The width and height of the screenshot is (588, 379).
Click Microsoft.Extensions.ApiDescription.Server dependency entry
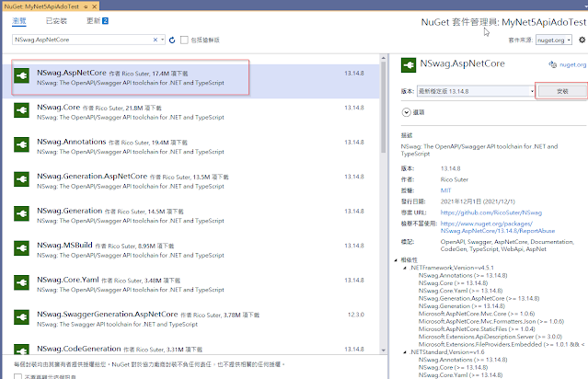tap(490, 337)
